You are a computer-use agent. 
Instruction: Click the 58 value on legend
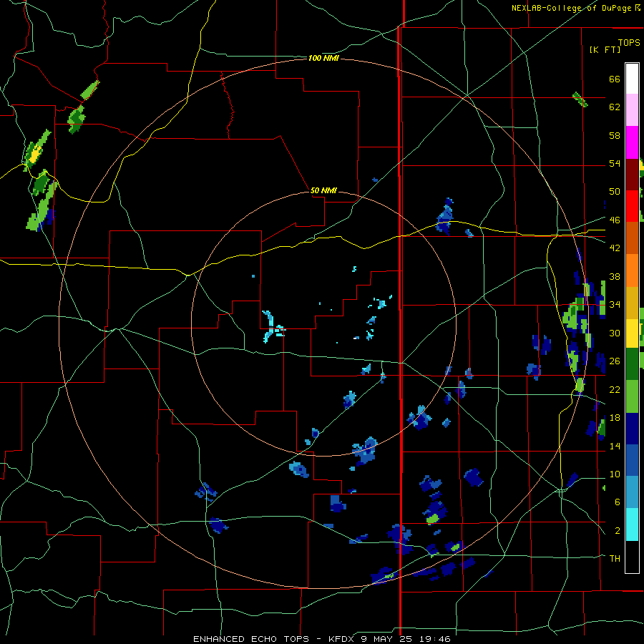click(615, 135)
